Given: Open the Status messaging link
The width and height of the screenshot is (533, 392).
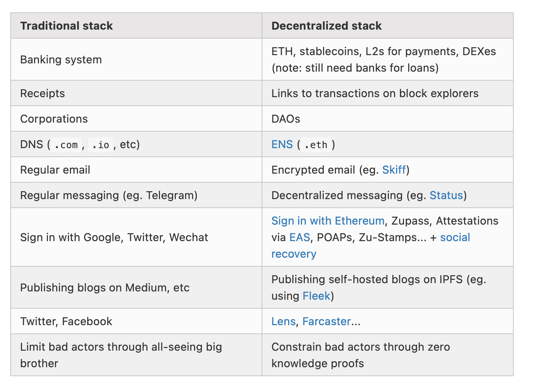Looking at the screenshot, I should pyautogui.click(x=446, y=195).
